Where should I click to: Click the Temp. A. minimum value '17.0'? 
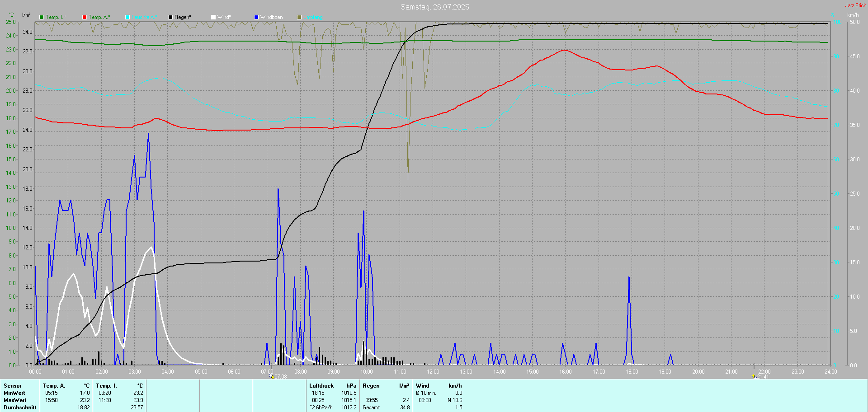(x=85, y=393)
